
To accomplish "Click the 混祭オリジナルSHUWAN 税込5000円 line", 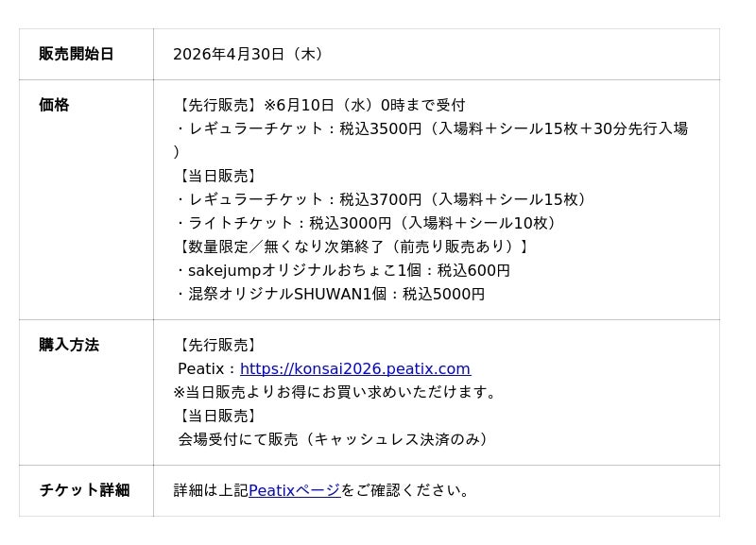I will 331,294.
